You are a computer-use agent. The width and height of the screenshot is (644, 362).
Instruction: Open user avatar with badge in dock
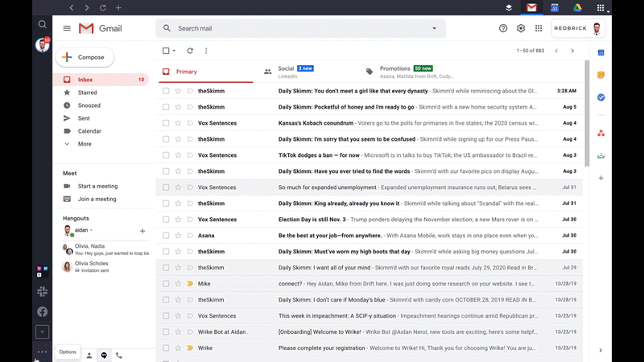[x=43, y=44]
